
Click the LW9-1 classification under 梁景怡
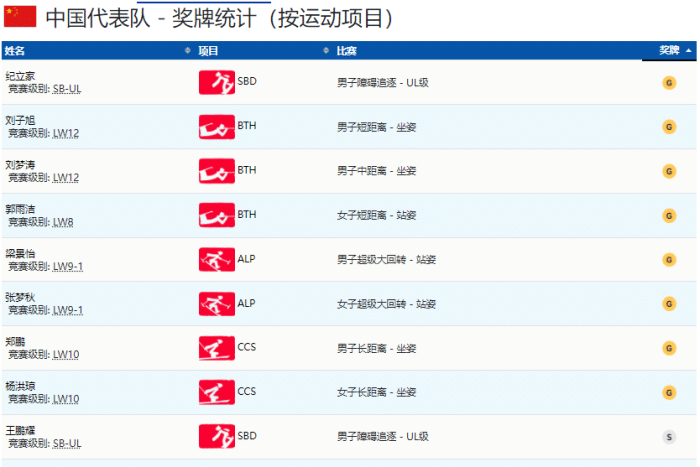pos(67,266)
